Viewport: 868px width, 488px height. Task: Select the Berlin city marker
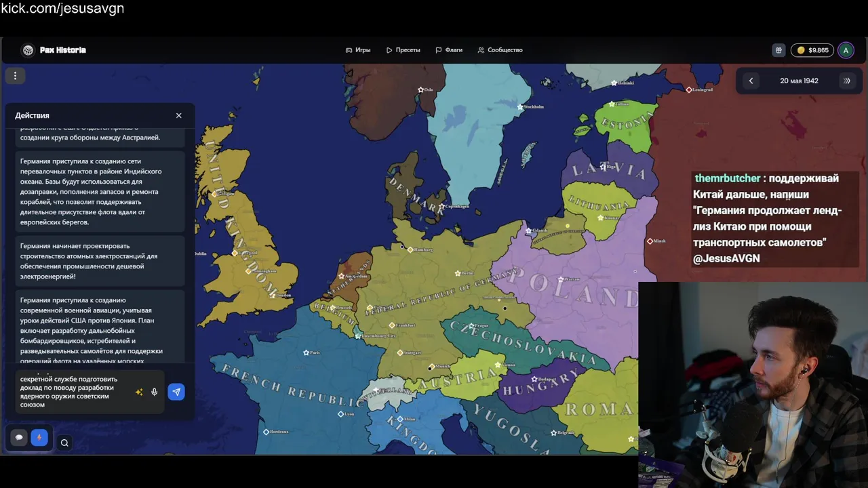tap(457, 273)
